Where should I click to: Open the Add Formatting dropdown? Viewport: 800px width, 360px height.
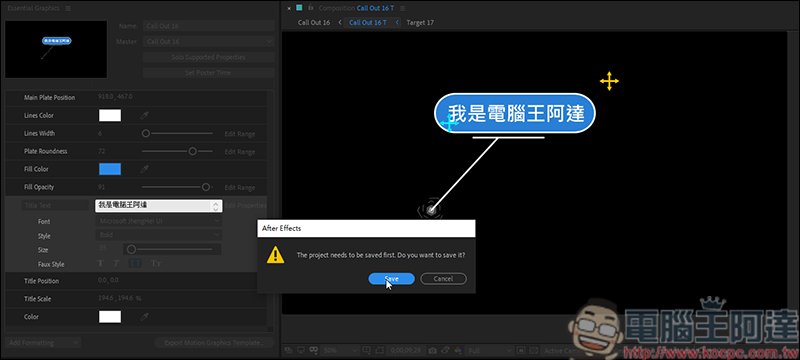tap(42, 343)
